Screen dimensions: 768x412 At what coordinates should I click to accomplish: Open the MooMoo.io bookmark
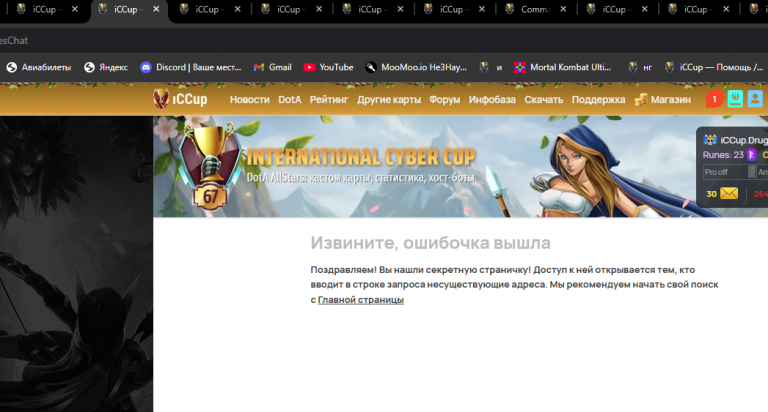416,68
